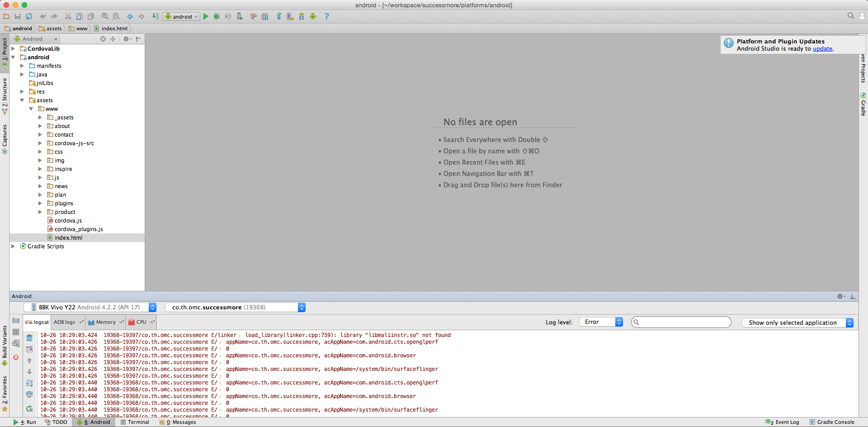This screenshot has height=427, width=868.
Task: Run the app with green play button
Action: [206, 16]
